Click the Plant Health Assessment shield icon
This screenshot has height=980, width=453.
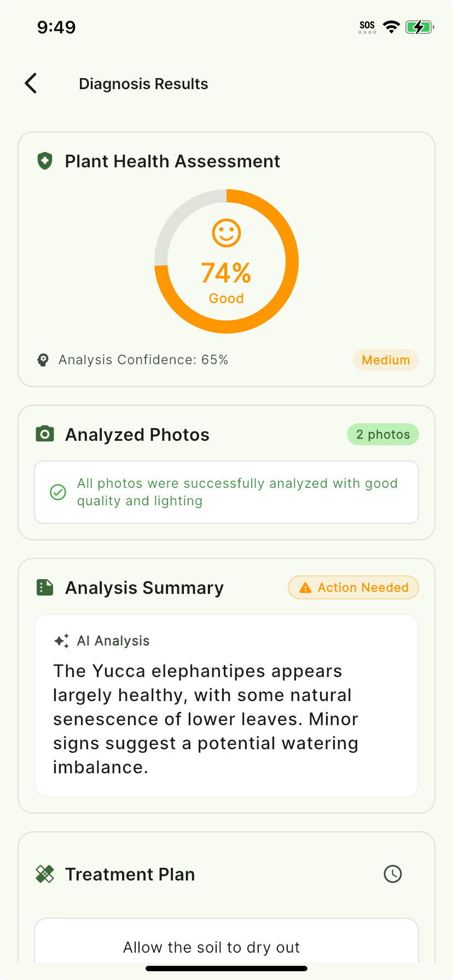(44, 161)
